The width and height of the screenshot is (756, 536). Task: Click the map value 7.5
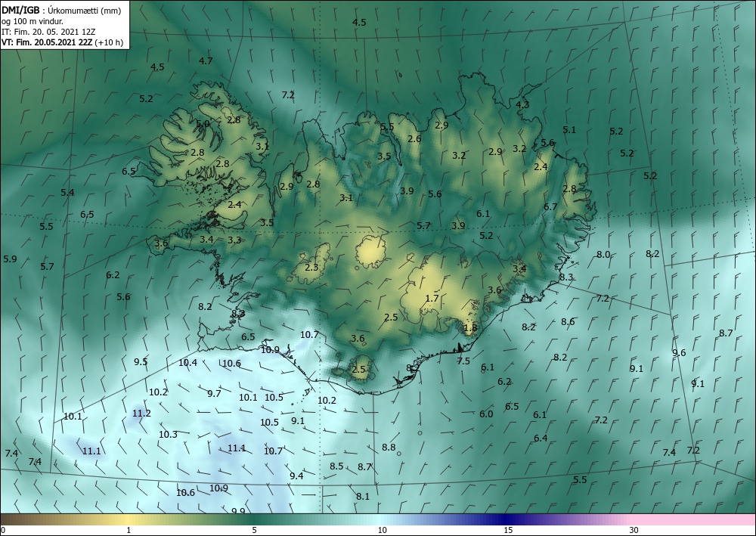tap(463, 361)
